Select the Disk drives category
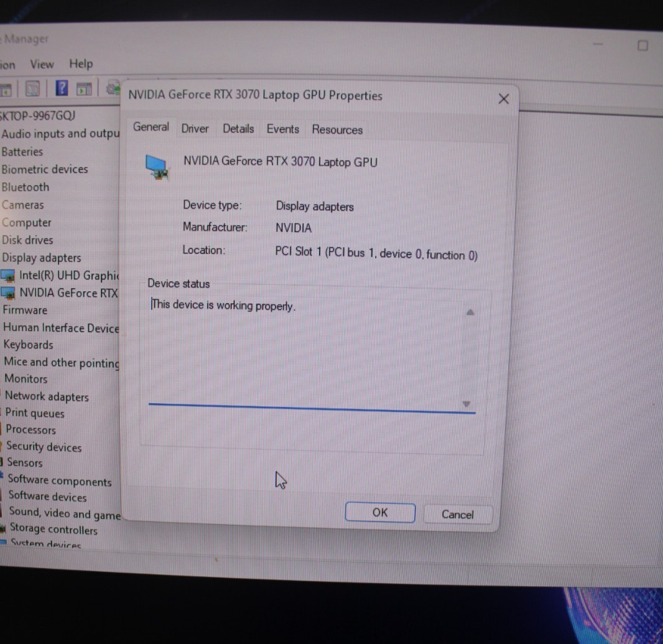The image size is (663, 644). pos(27,240)
